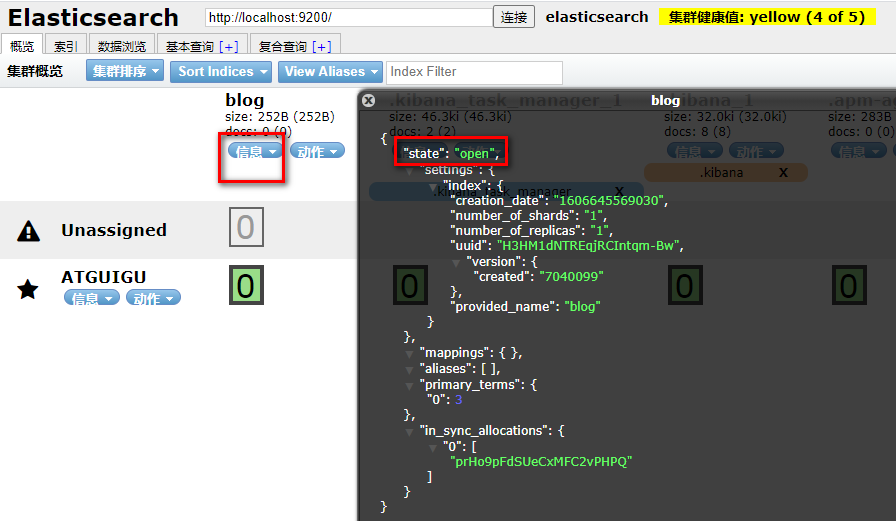Switch to the 索引 tab
The image size is (896, 521).
(65, 46)
